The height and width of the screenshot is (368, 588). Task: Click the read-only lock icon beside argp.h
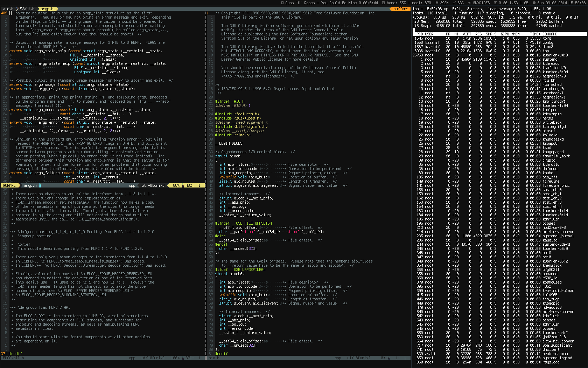coord(40,186)
